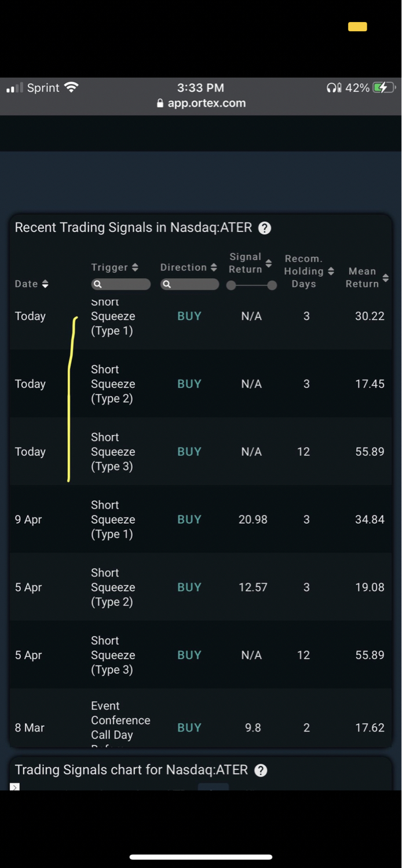The image size is (402, 868).
Task: Open help for Trading Signals chart
Action: pos(261,770)
